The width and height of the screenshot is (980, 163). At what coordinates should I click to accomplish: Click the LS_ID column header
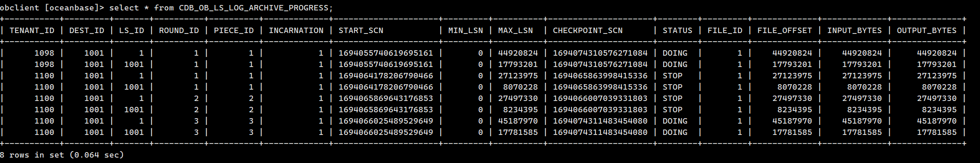coord(131,31)
